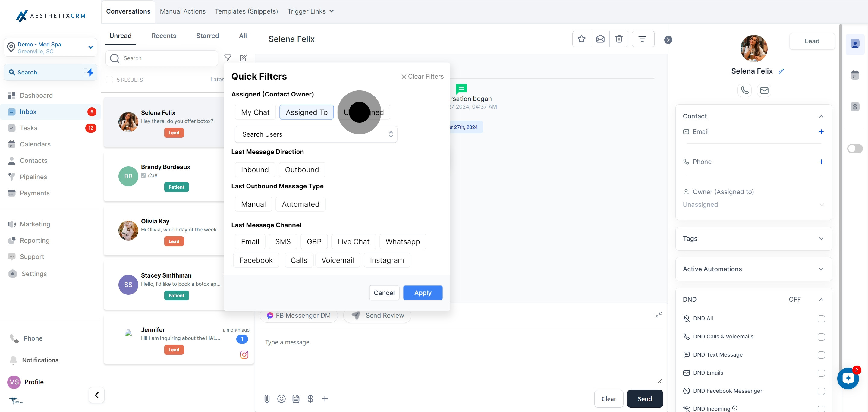Open Manual Actions tab
This screenshot has width=868, height=412.
point(183,11)
